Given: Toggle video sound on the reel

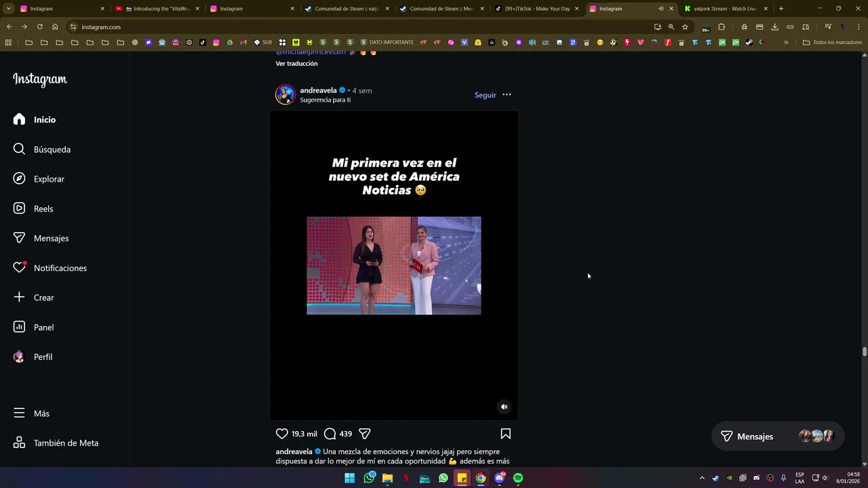Looking at the screenshot, I should 504,407.
